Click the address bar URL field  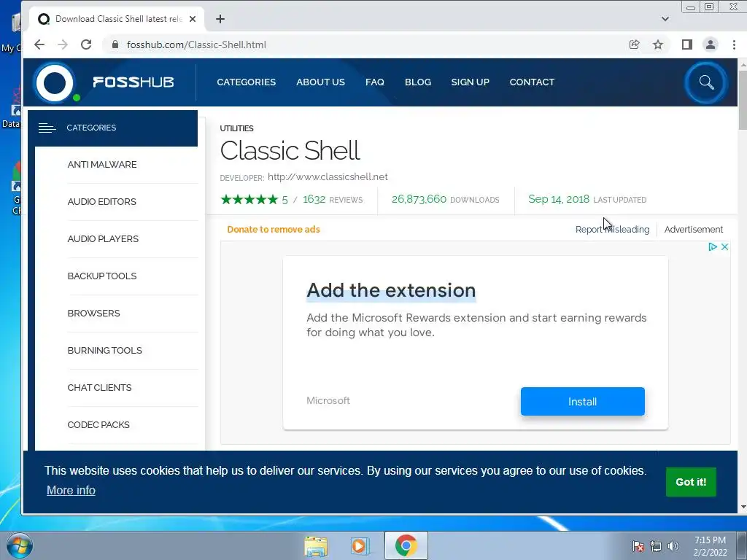tap(362, 44)
